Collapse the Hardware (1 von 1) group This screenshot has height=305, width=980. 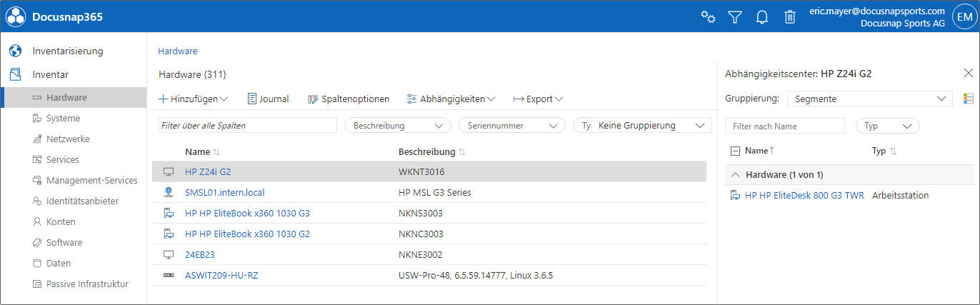tap(735, 175)
